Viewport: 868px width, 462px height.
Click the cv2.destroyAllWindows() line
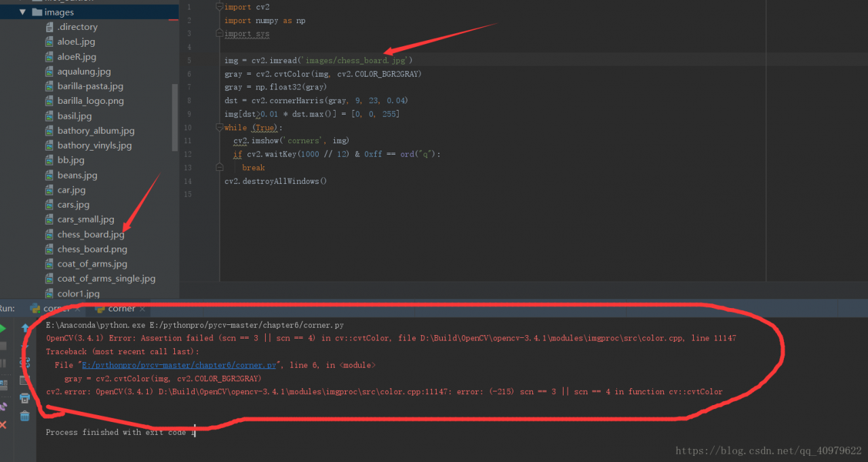(x=276, y=181)
